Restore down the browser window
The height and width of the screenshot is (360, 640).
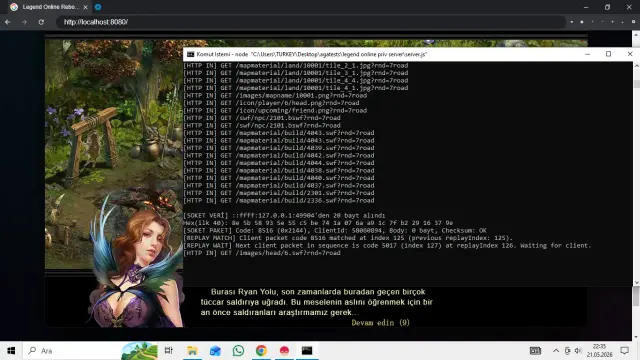[x=607, y=7]
